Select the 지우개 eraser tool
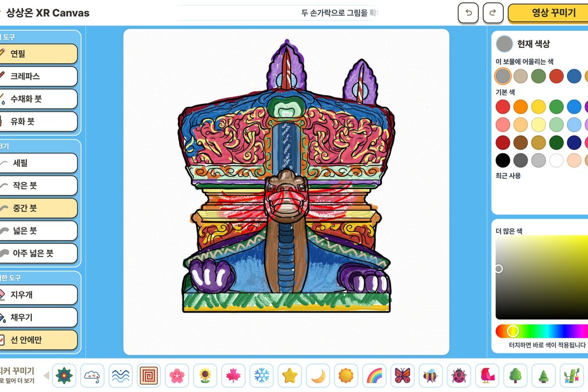This screenshot has width=588, height=392. (38, 295)
